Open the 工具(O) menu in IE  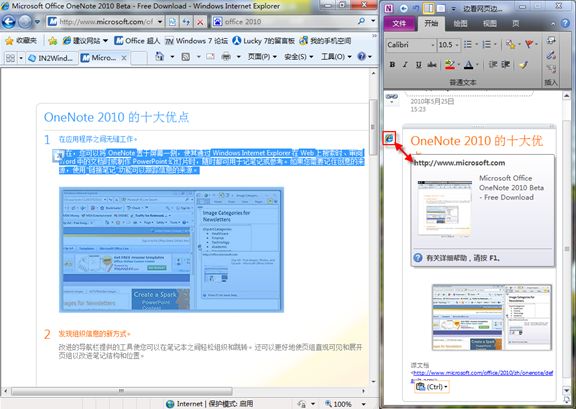[336, 57]
